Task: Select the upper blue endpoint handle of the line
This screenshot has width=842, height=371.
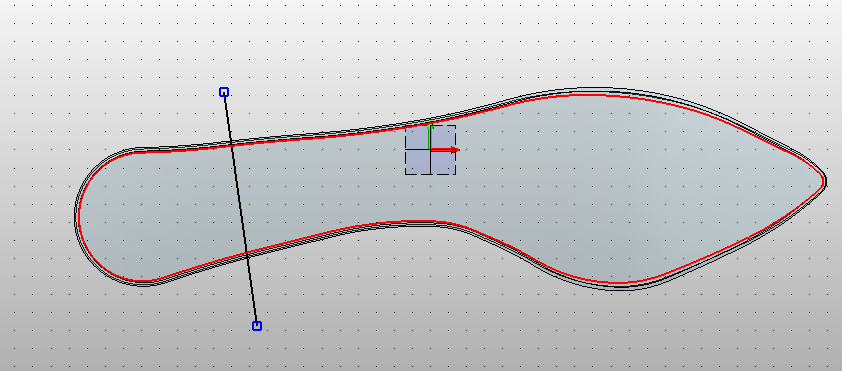Action: tap(224, 92)
